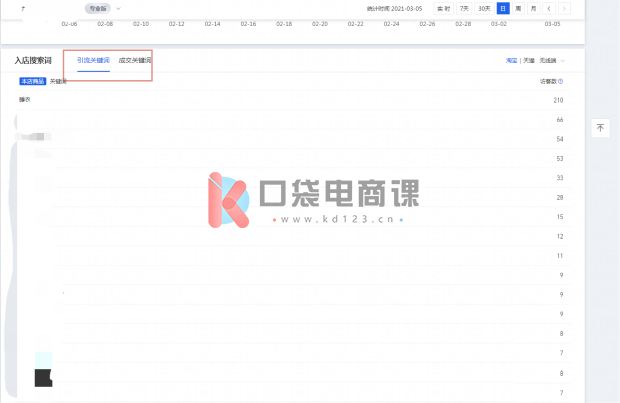The image size is (620, 403).
Task: Click the 入店搜索词 section heading
Action: (33, 60)
